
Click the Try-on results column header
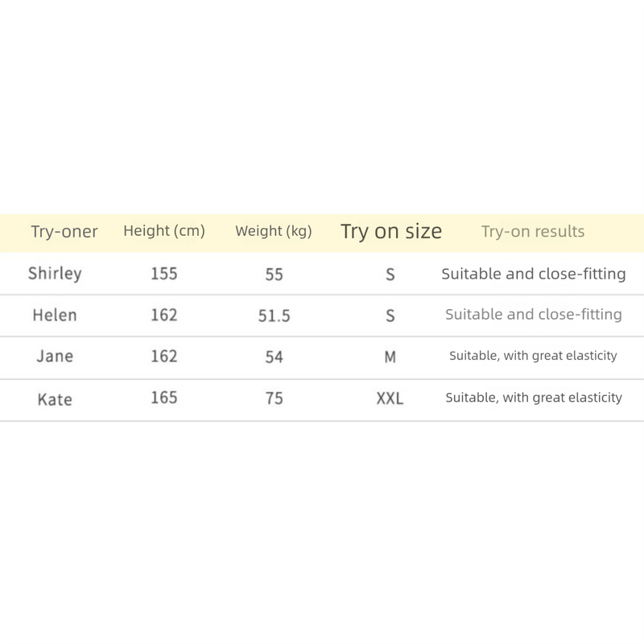tap(533, 232)
